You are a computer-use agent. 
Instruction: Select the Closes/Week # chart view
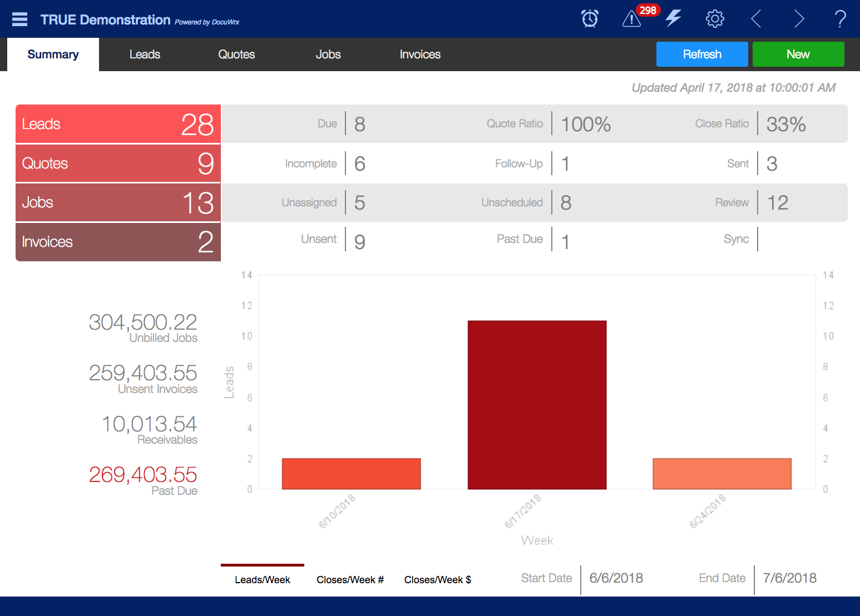click(350, 580)
